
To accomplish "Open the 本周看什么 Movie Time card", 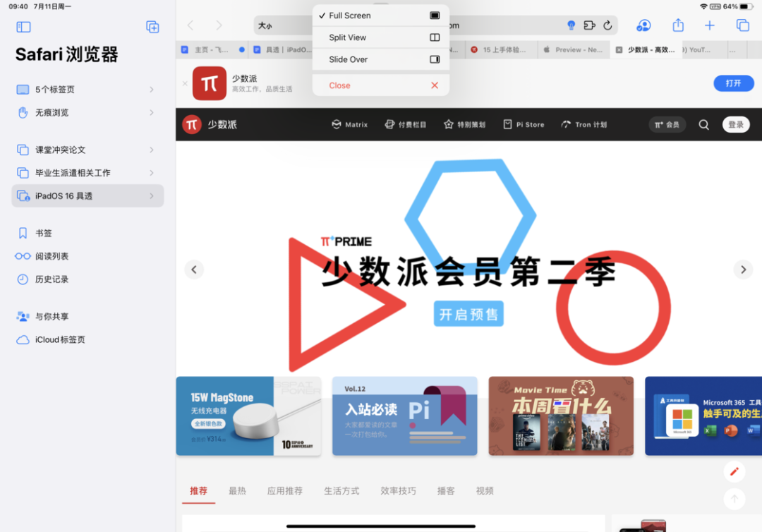I will 562,416.
